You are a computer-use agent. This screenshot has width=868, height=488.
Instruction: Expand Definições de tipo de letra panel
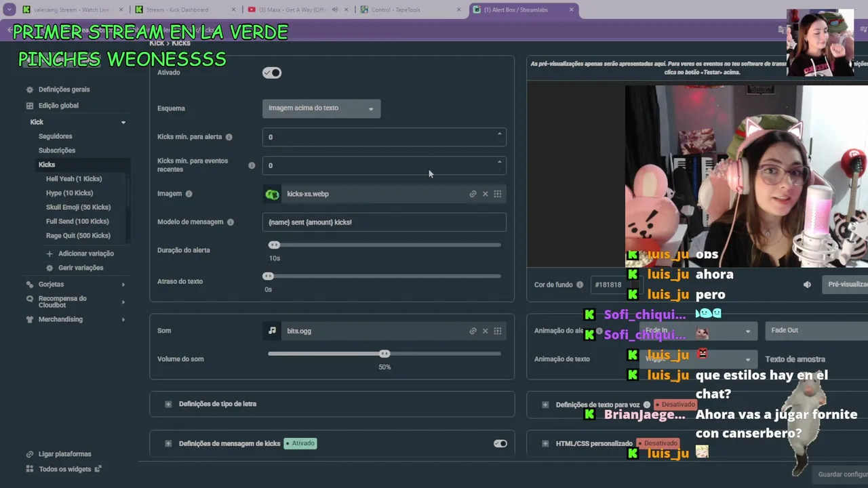tap(168, 404)
